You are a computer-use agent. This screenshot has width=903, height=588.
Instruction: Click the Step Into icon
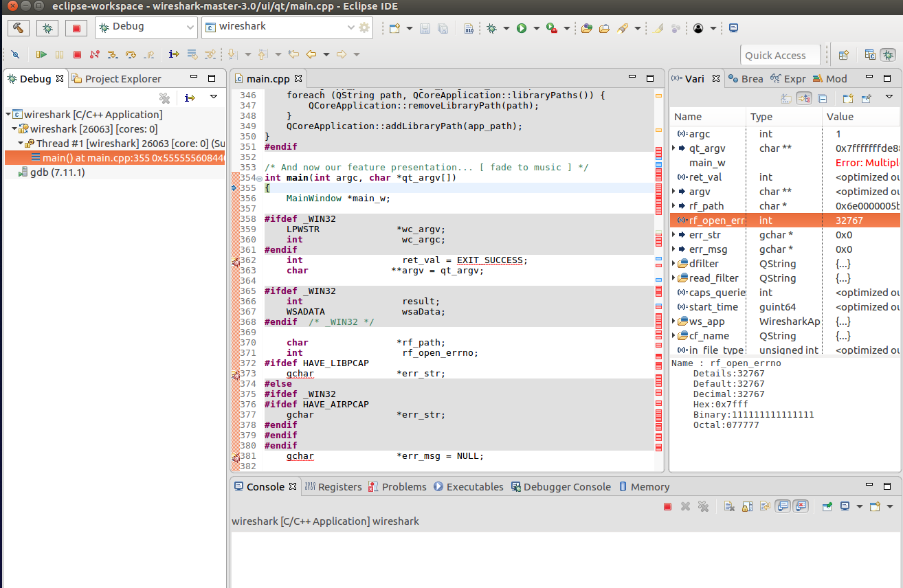click(x=113, y=54)
